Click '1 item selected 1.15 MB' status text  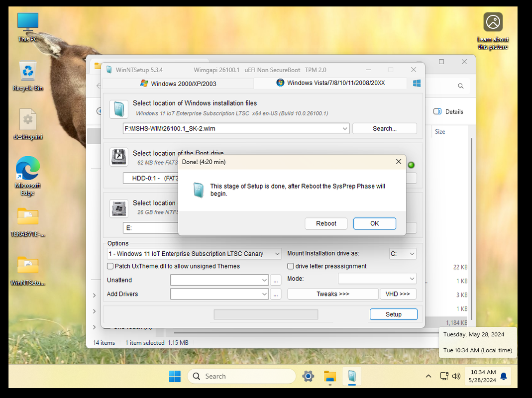click(157, 343)
